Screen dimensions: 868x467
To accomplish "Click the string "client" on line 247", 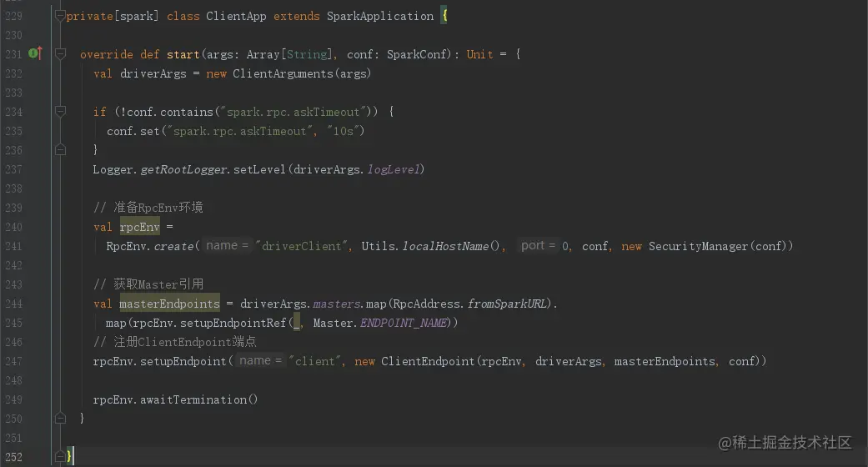I will [x=314, y=361].
